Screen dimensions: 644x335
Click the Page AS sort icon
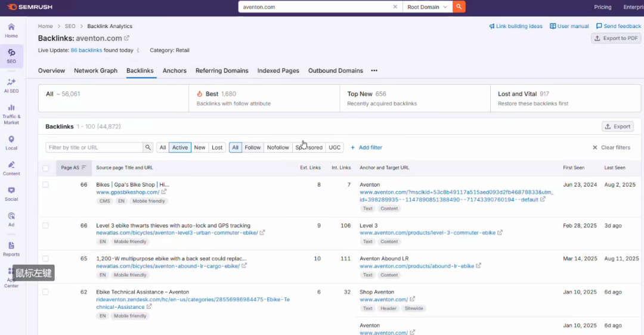(84, 167)
